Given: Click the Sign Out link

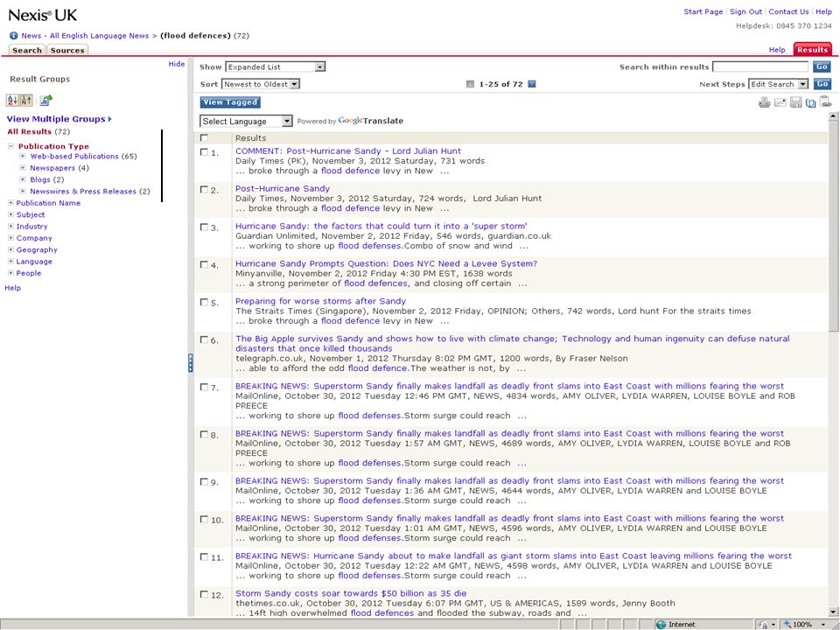Looking at the screenshot, I should [x=745, y=11].
